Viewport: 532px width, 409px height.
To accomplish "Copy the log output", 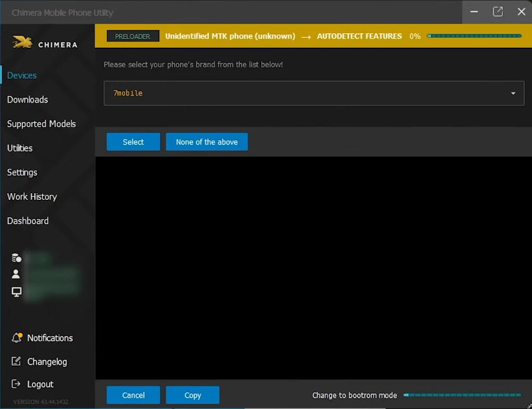I will point(192,396).
